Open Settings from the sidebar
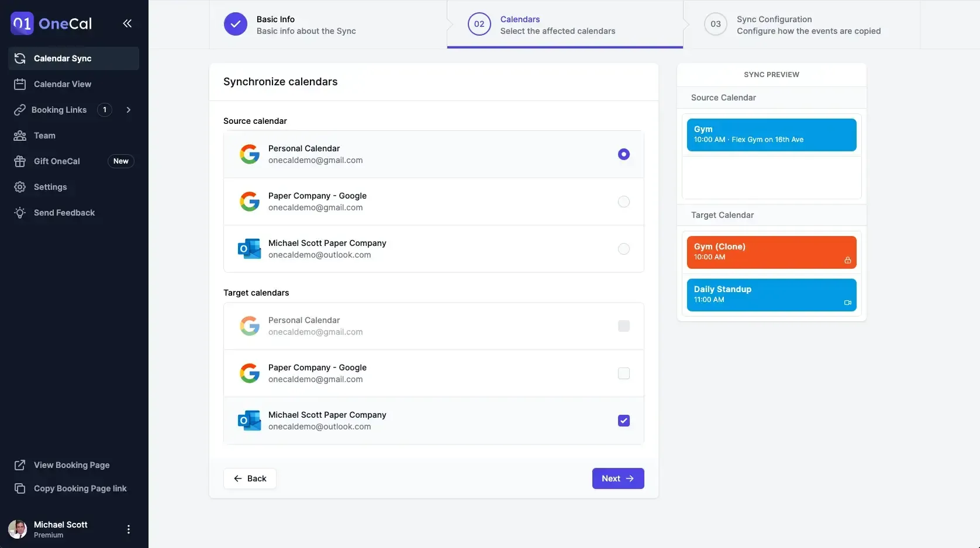This screenshot has height=548, width=980. pyautogui.click(x=50, y=186)
